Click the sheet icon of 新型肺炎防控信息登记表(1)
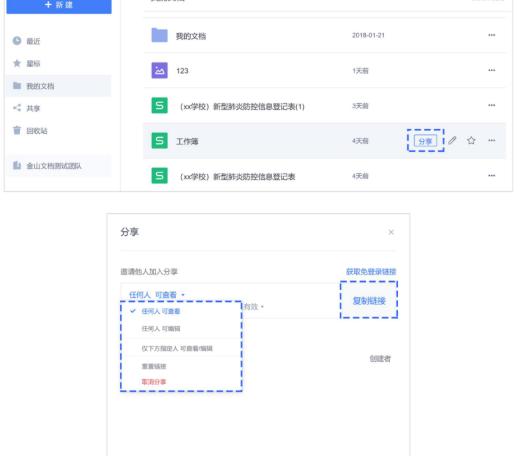Image resolution: width=531 pixels, height=456 pixels. coord(160,105)
